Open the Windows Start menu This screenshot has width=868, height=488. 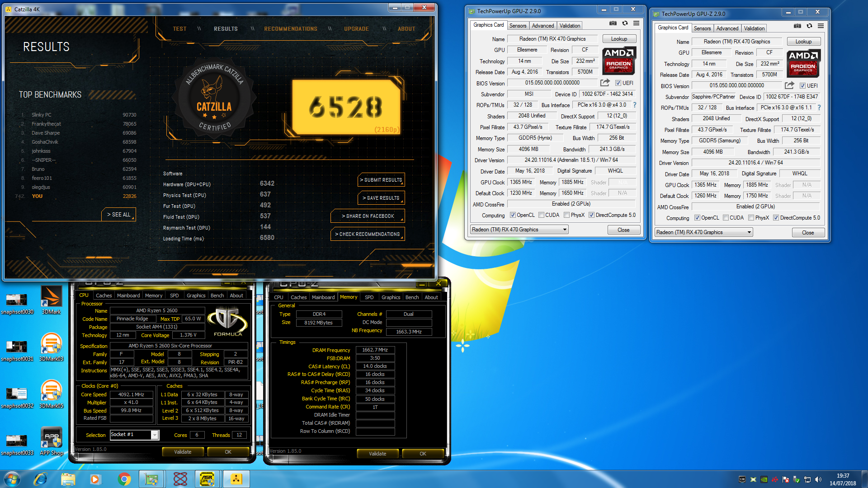point(12,479)
